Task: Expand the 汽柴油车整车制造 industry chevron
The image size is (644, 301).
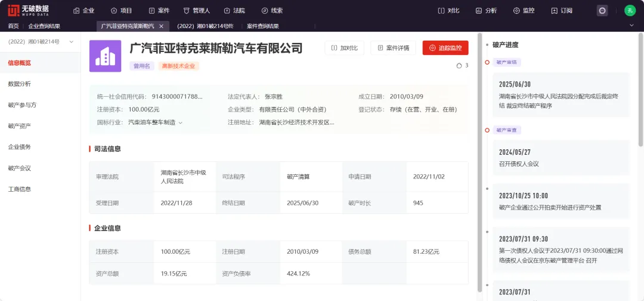Action: (x=180, y=122)
